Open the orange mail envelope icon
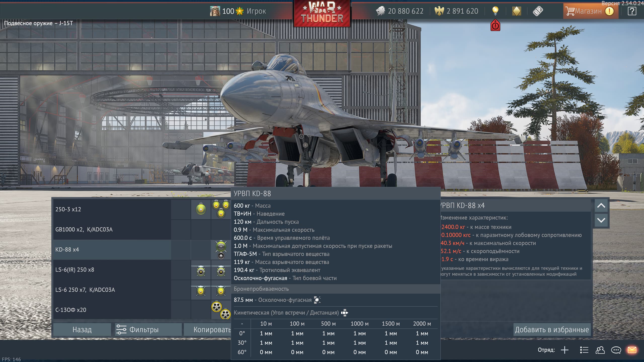The width and height of the screenshot is (644, 362). pyautogui.click(x=632, y=350)
